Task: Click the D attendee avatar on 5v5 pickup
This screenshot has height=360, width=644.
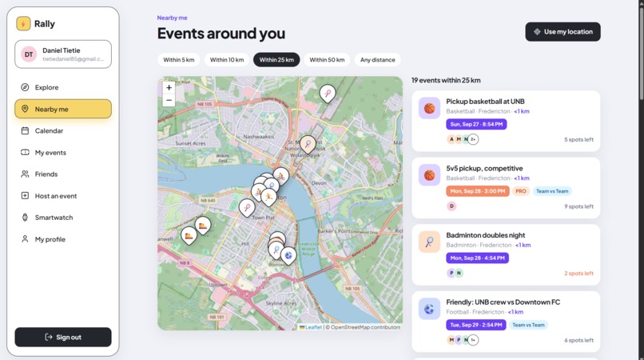Action: tap(451, 206)
